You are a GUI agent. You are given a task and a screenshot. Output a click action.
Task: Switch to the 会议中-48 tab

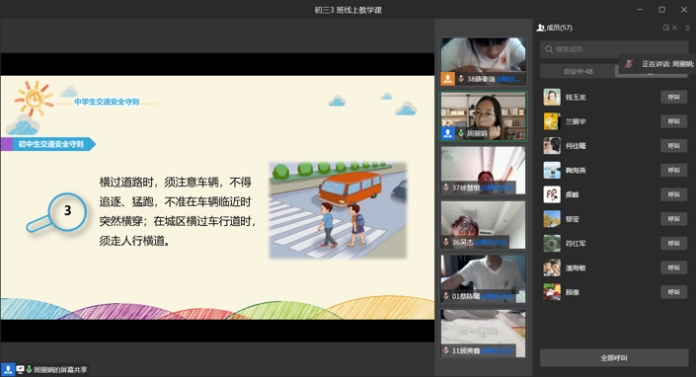[x=577, y=71]
